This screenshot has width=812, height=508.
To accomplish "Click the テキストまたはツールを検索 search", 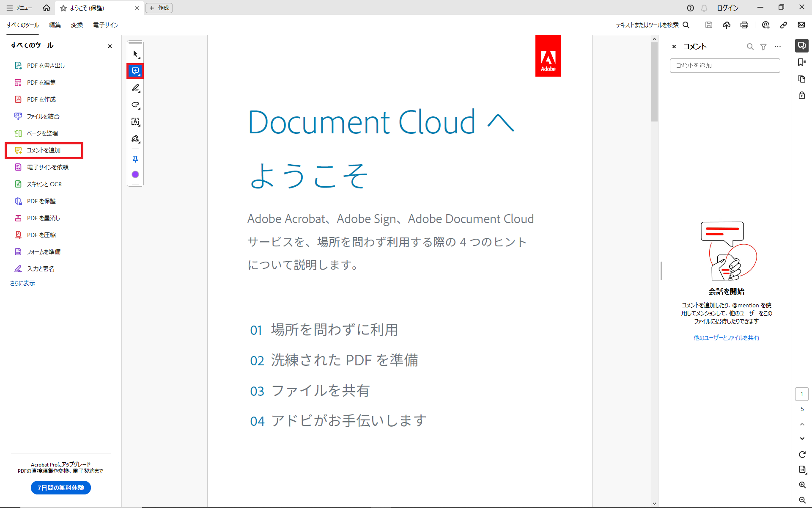I will click(x=653, y=25).
